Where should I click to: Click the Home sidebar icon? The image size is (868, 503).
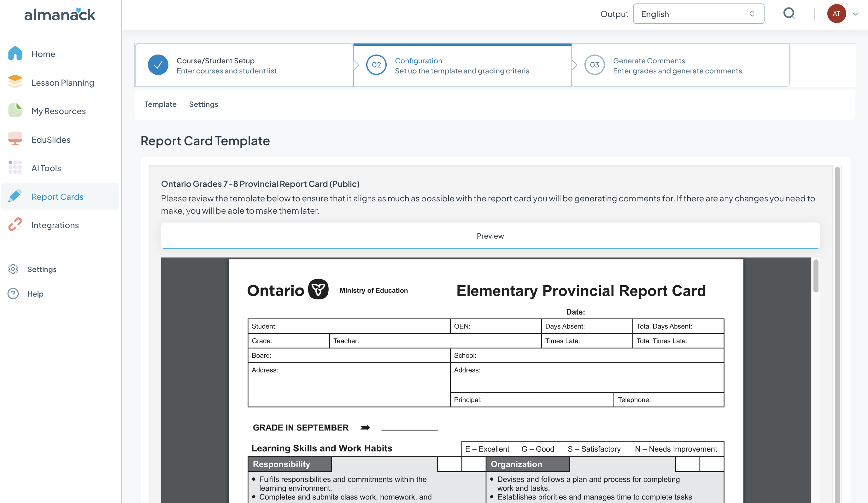[x=15, y=53]
